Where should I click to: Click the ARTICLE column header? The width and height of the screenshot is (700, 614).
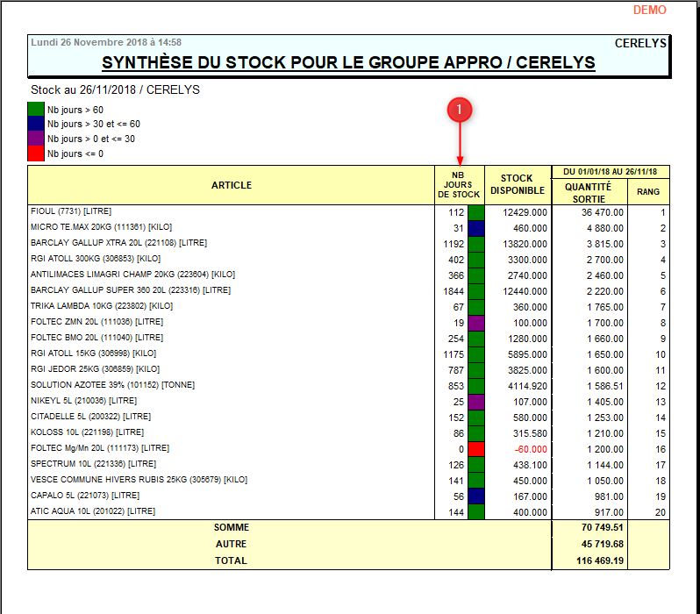[x=232, y=185]
